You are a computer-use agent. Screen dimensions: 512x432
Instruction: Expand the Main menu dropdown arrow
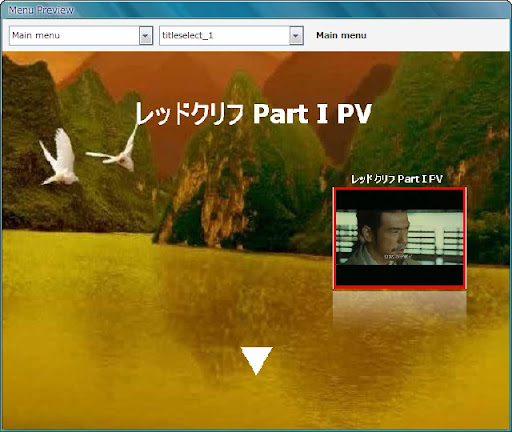[146, 36]
